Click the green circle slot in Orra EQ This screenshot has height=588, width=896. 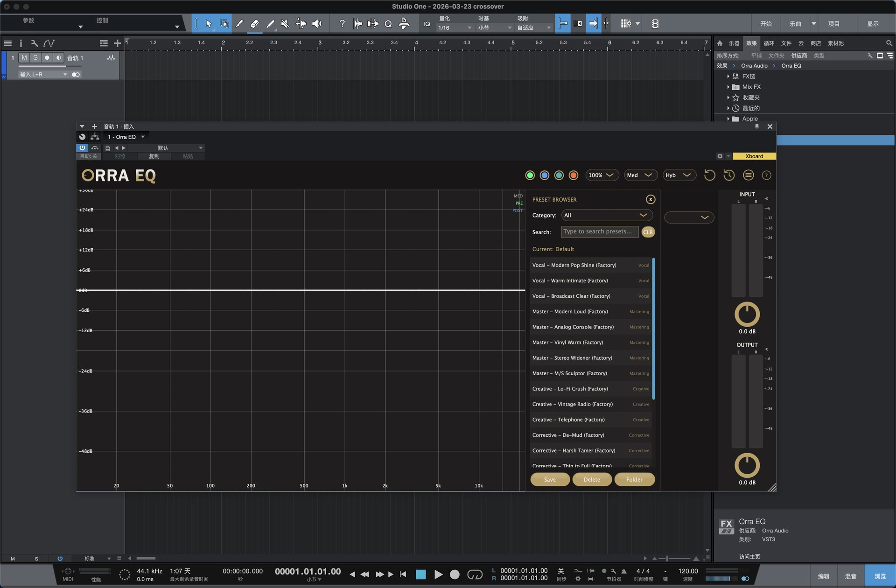tap(530, 175)
